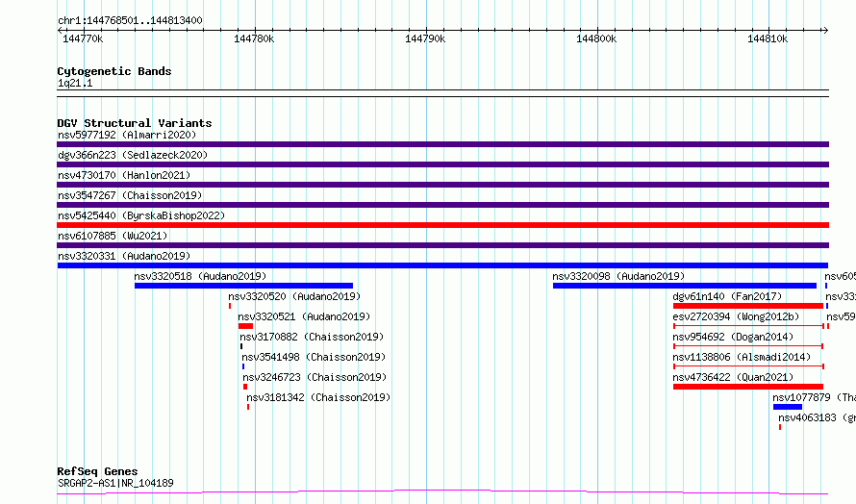Click nsv3547267 (Chaisson2019) purple bar
The height and width of the screenshot is (504, 856).
click(x=442, y=205)
